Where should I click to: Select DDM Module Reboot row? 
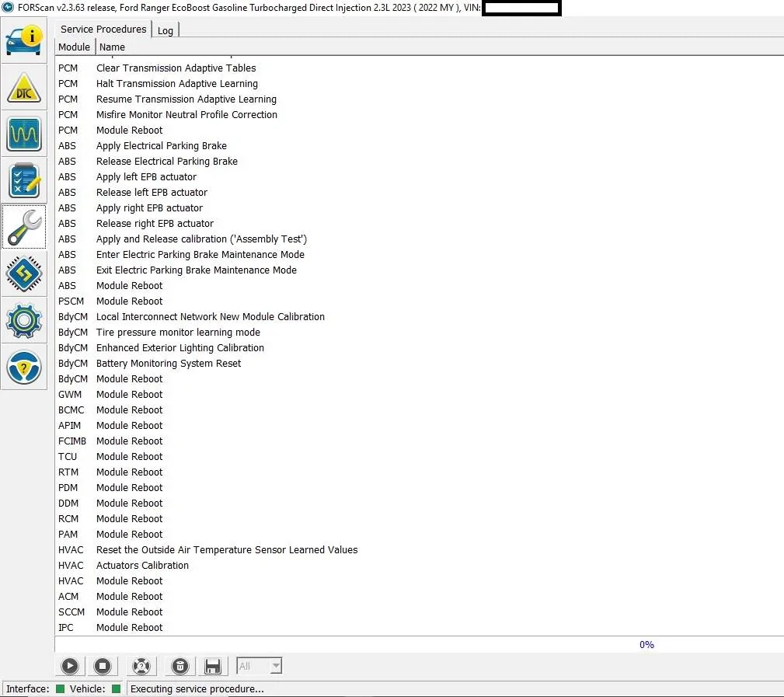pyautogui.click(x=419, y=503)
